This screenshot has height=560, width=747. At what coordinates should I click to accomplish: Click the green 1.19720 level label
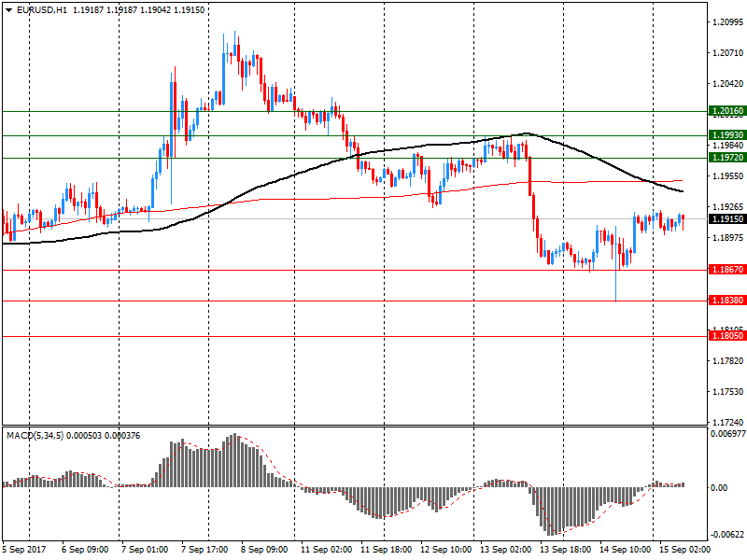click(727, 158)
